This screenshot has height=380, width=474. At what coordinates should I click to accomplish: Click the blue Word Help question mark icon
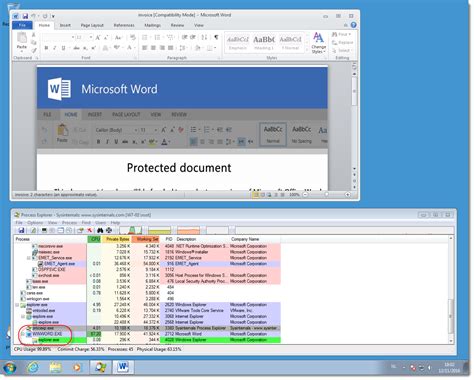(x=354, y=25)
